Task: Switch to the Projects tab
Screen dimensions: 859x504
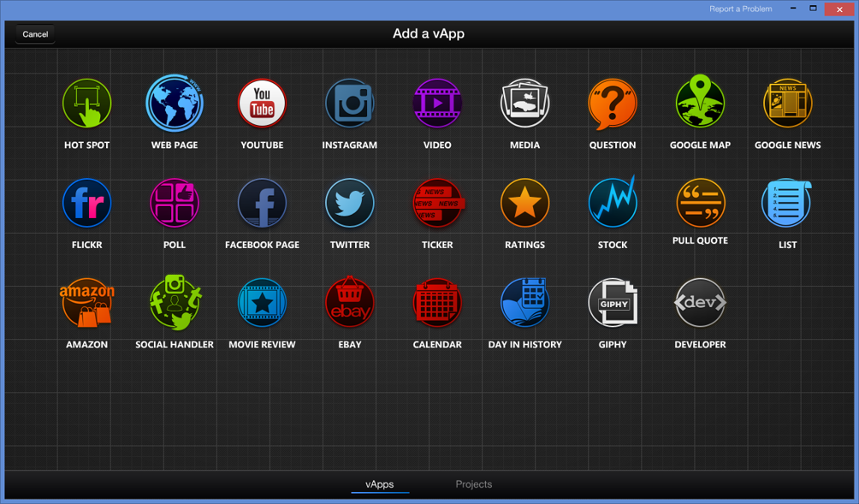Action: pyautogui.click(x=473, y=484)
